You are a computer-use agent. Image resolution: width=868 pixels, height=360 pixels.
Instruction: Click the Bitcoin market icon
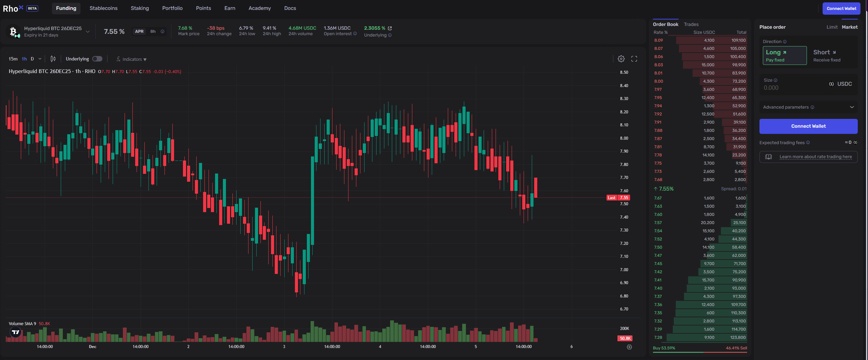click(x=14, y=32)
